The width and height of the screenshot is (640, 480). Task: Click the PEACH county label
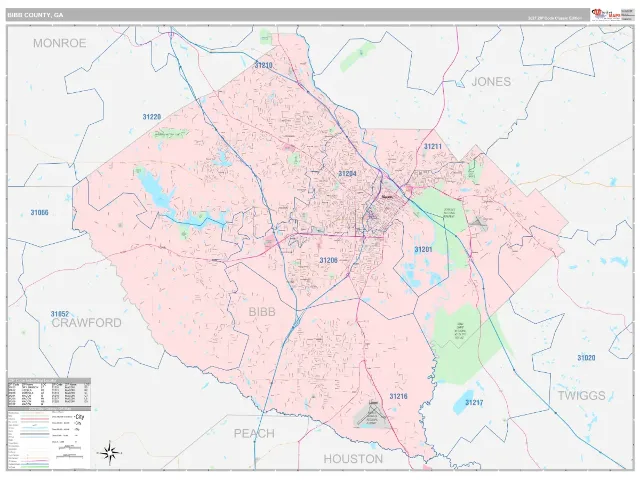tap(254, 433)
